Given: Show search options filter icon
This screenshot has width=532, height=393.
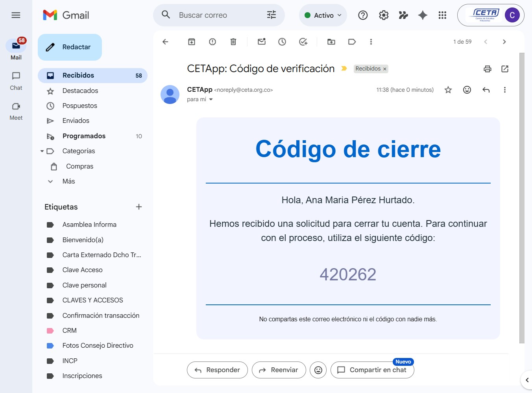Looking at the screenshot, I should pos(272,15).
